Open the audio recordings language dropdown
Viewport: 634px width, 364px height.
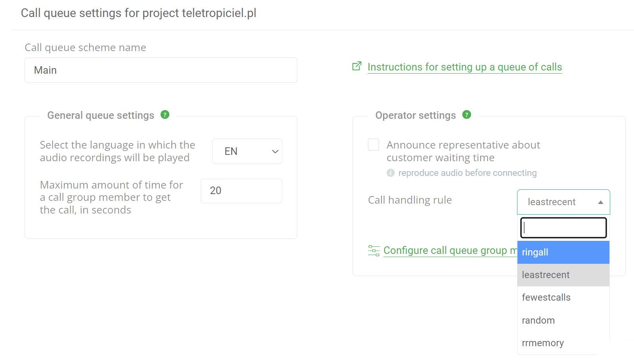(x=247, y=151)
